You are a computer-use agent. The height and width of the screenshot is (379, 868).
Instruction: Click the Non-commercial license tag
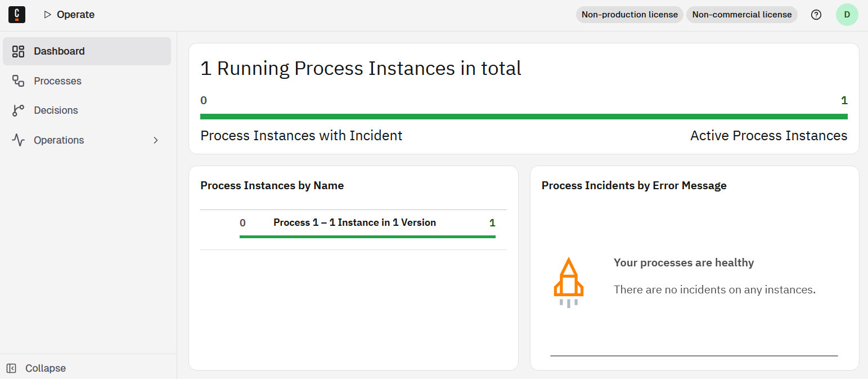[x=742, y=15]
